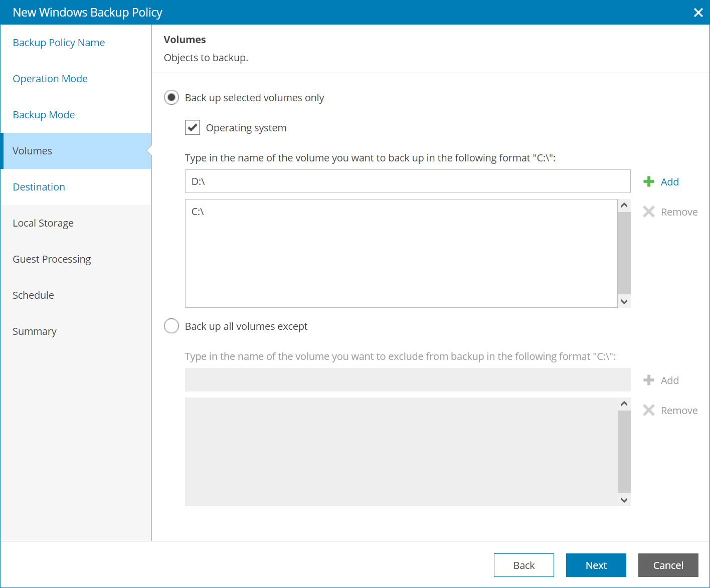Click the Remove icon for excluded volumes

click(649, 410)
